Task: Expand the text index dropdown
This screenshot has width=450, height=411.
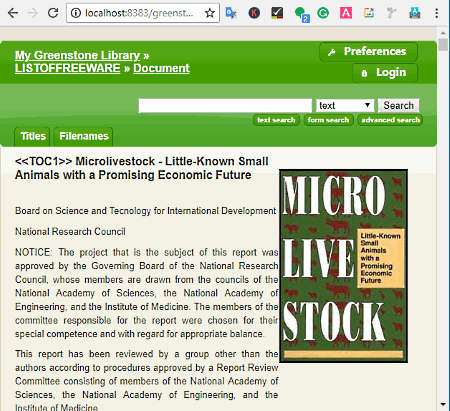Action: [345, 106]
